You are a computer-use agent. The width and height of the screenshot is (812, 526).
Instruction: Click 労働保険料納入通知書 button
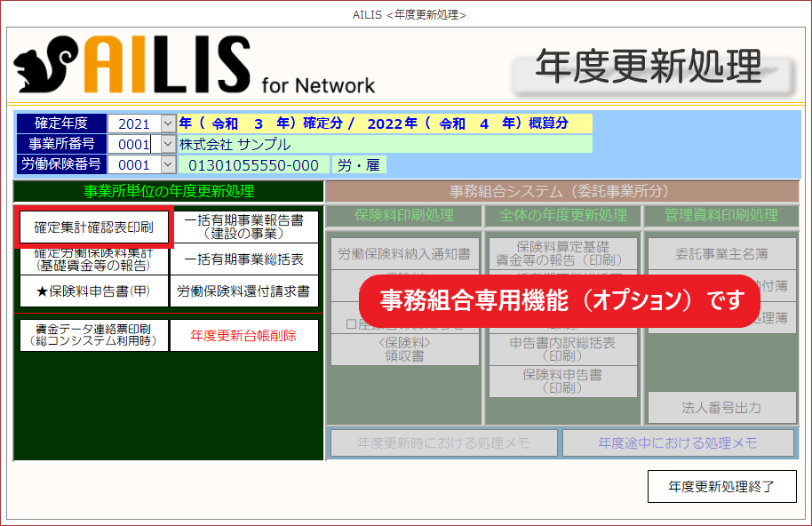(x=404, y=254)
